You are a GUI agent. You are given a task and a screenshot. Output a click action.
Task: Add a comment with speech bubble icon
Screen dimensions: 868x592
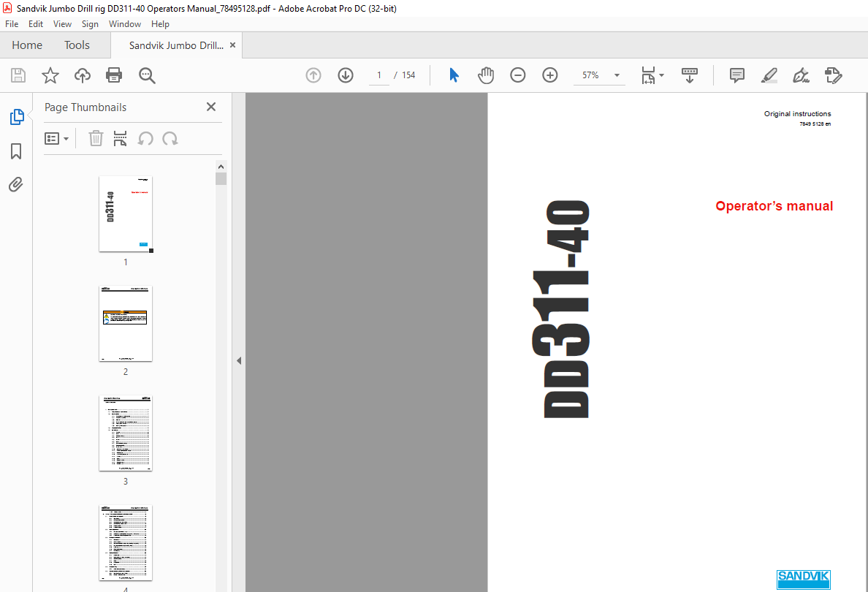736,75
